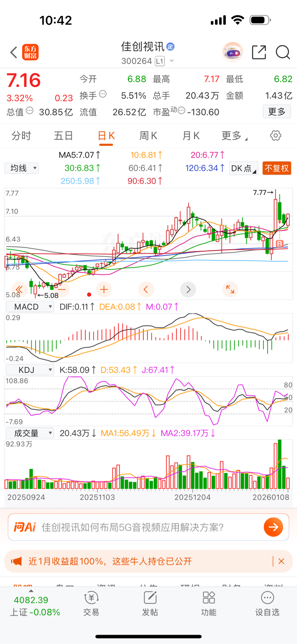Image resolution: width=297 pixels, height=644 pixels.
Task: Open the 近1月收益超100% promotion banner
Action: (148, 561)
